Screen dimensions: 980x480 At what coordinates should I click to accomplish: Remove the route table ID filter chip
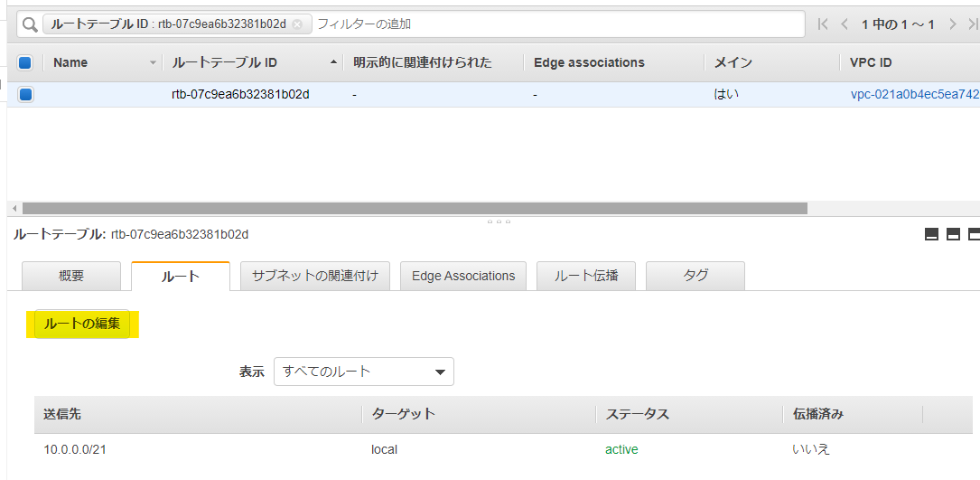(297, 24)
